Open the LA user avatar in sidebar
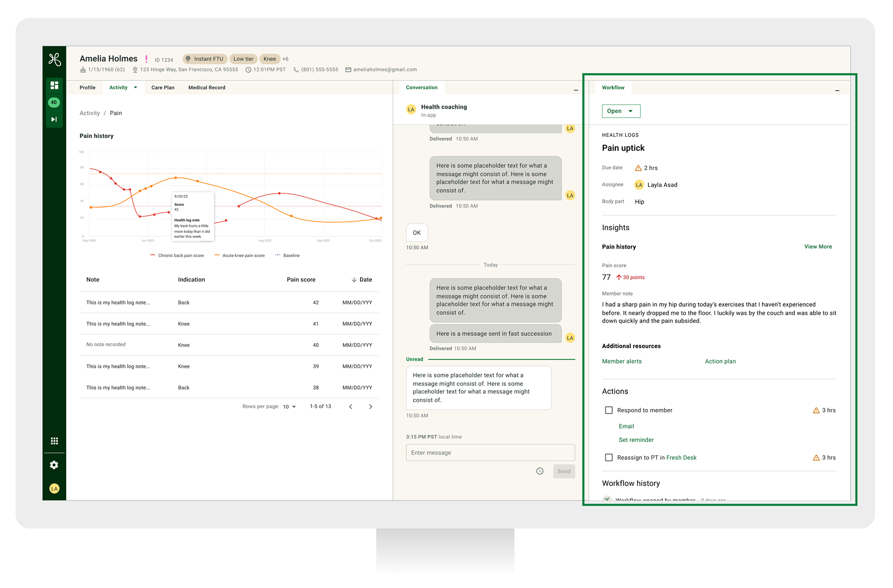The image size is (893, 588). (x=54, y=489)
